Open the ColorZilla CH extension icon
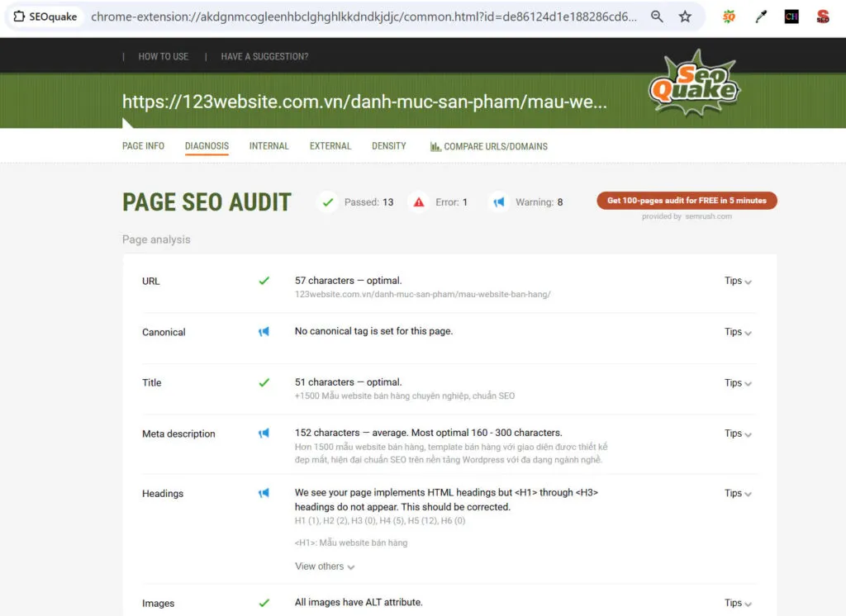The image size is (846, 616). coord(791,16)
